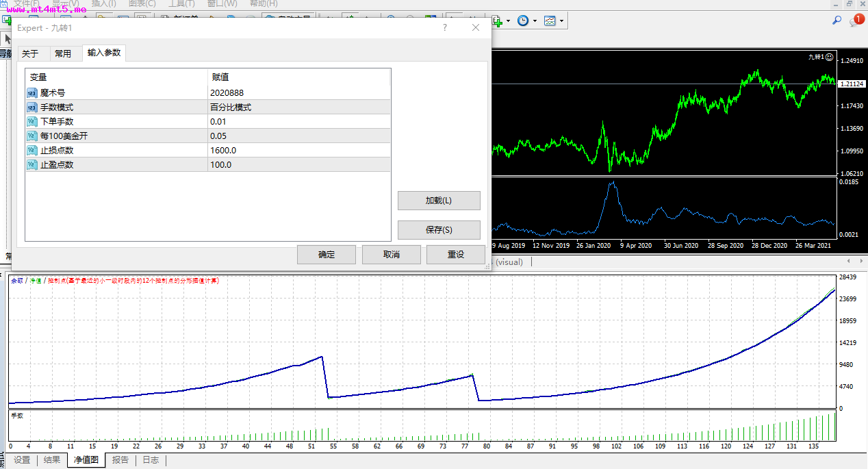Click the chart tabs scroll-right arrow
This screenshot has width=868, height=469.
point(861,261)
